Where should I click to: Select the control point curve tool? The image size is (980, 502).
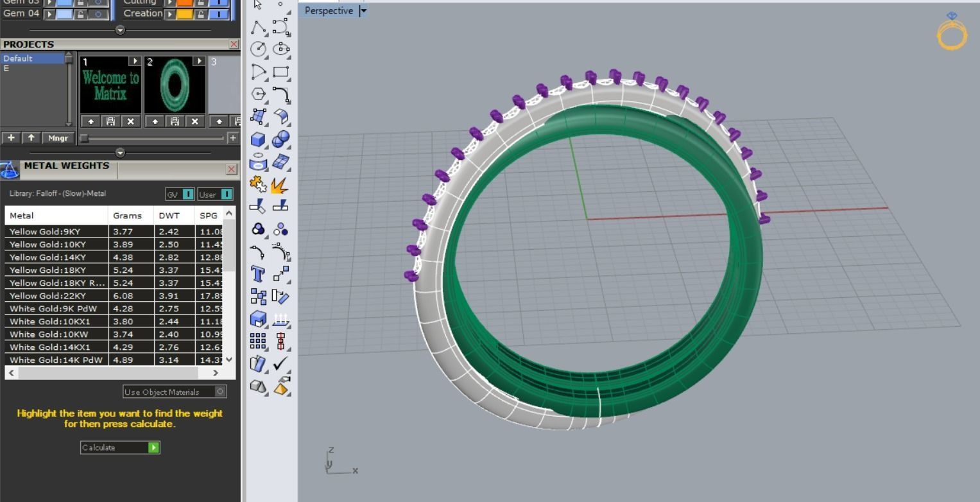click(x=281, y=27)
